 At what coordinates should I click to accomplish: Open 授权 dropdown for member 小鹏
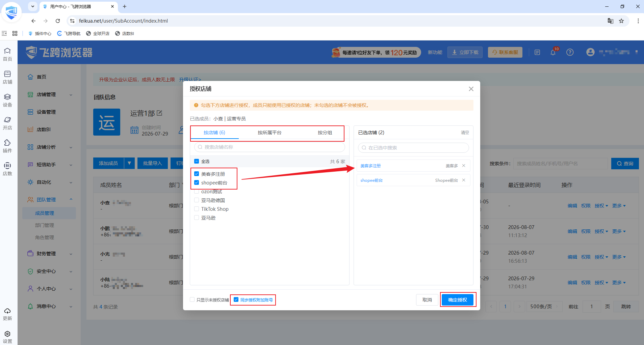pos(601,231)
